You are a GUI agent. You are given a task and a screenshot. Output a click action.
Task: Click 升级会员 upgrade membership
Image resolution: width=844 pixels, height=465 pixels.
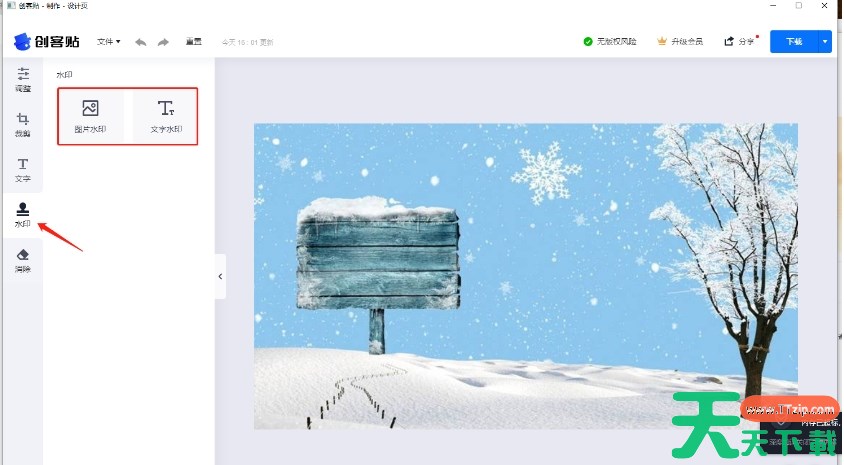680,41
